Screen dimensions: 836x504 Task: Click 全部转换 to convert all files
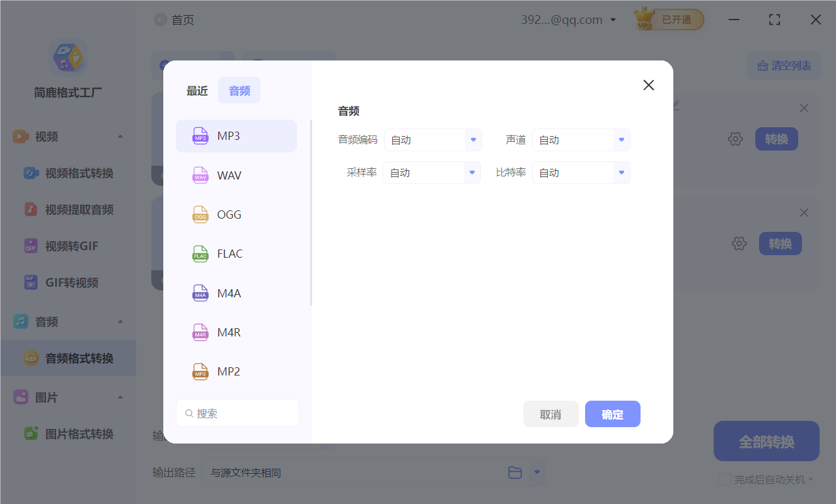(x=766, y=441)
